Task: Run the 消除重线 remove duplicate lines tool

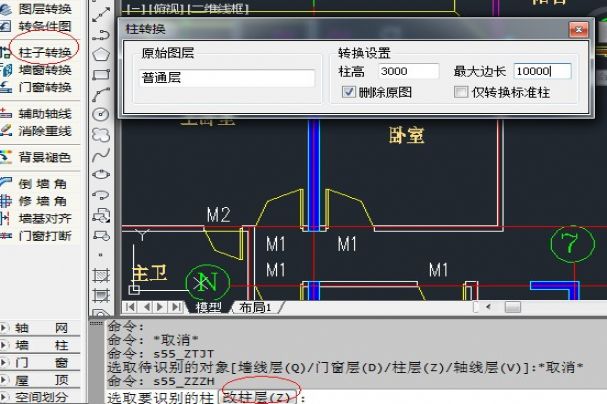Action: [44, 130]
